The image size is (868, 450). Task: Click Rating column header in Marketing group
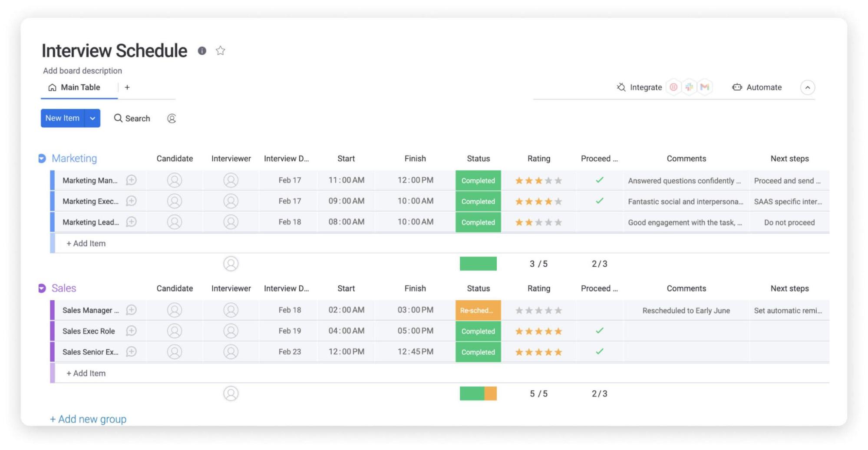click(x=539, y=159)
